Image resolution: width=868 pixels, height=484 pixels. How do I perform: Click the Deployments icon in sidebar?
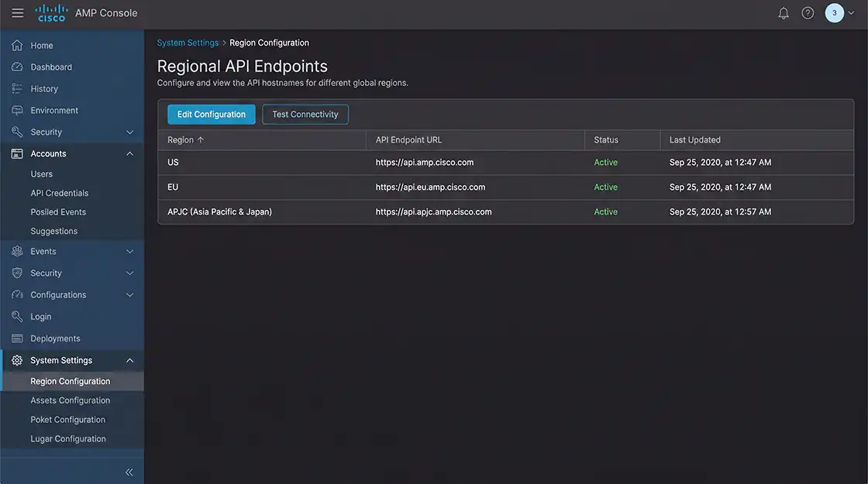click(x=17, y=338)
